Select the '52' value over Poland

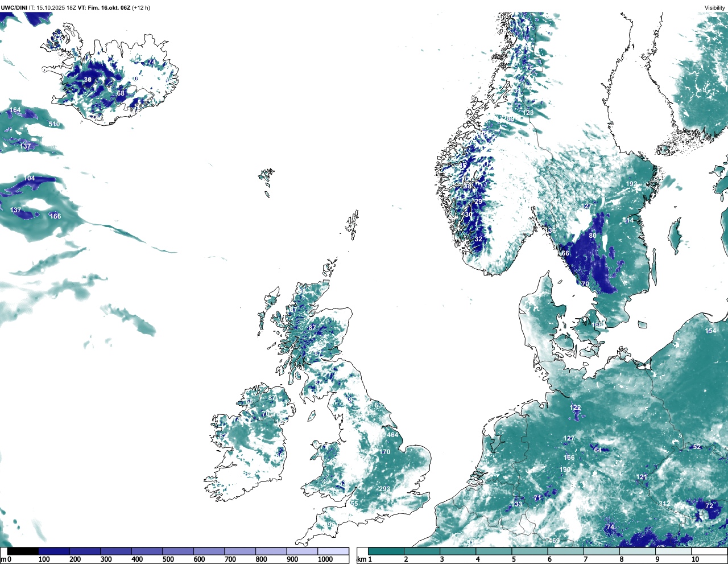click(x=697, y=447)
